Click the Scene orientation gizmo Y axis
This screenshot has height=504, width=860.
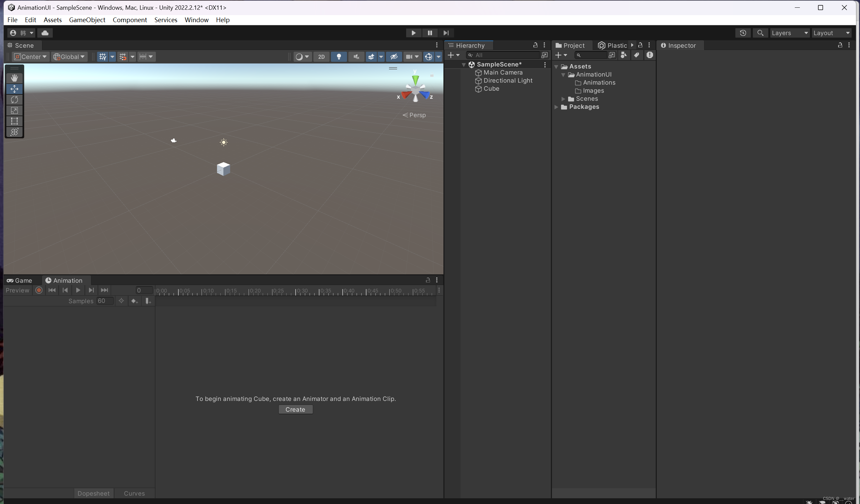415,80
